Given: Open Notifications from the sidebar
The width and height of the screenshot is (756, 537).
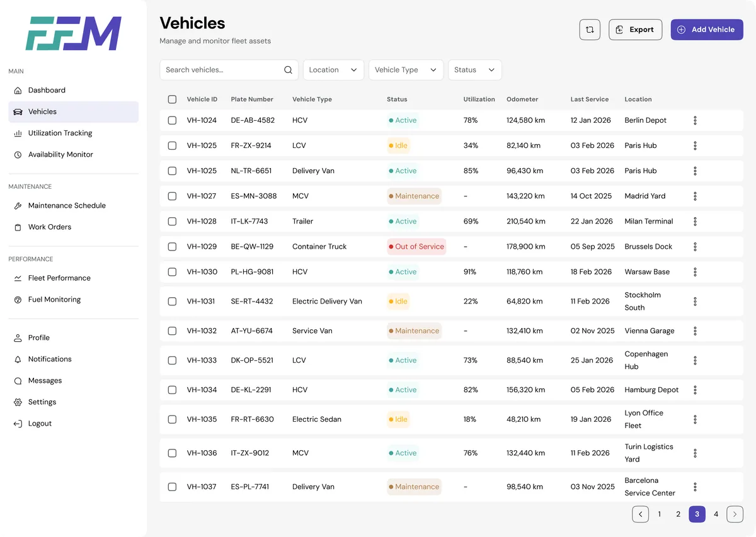Looking at the screenshot, I should point(47,359).
